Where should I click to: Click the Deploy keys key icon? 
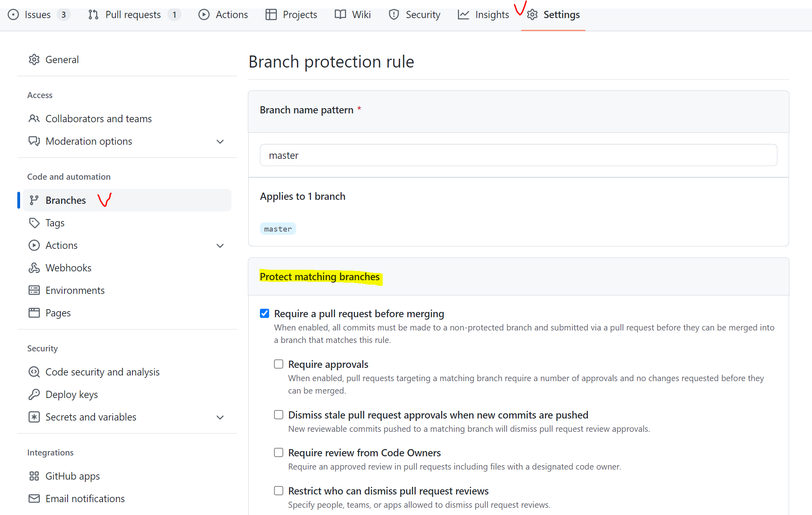click(34, 394)
